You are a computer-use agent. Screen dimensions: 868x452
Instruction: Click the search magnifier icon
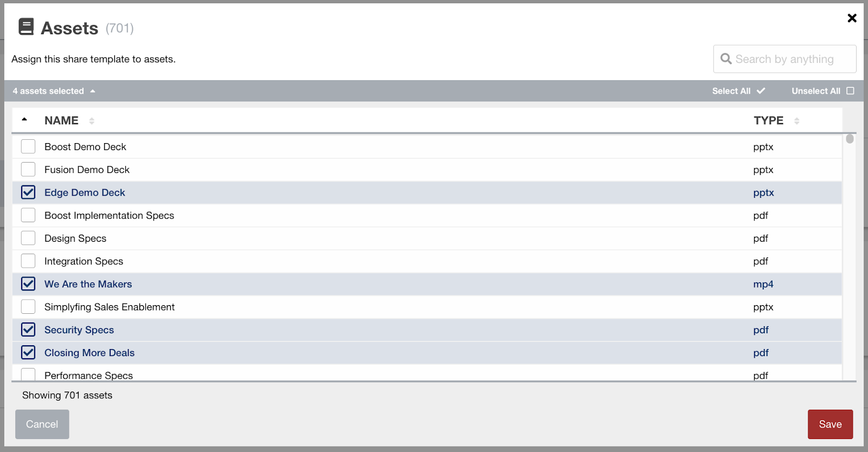pos(726,59)
